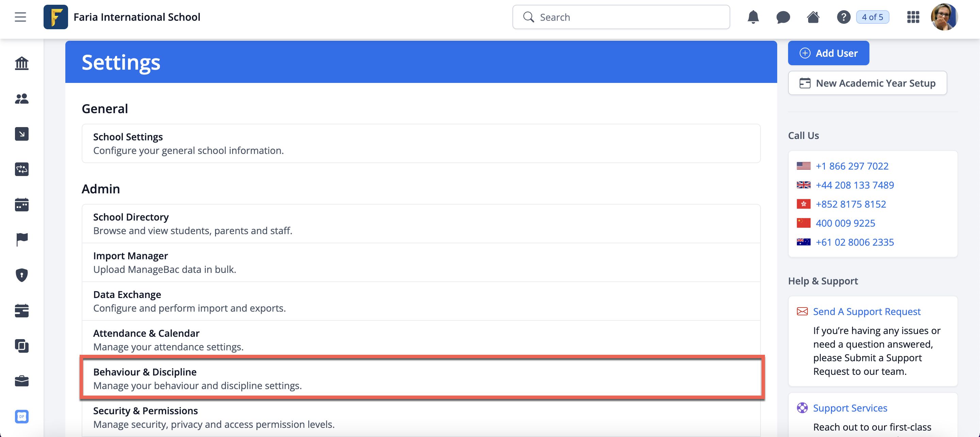
Task: Open the hamburger menu icon
Action: tap(20, 17)
